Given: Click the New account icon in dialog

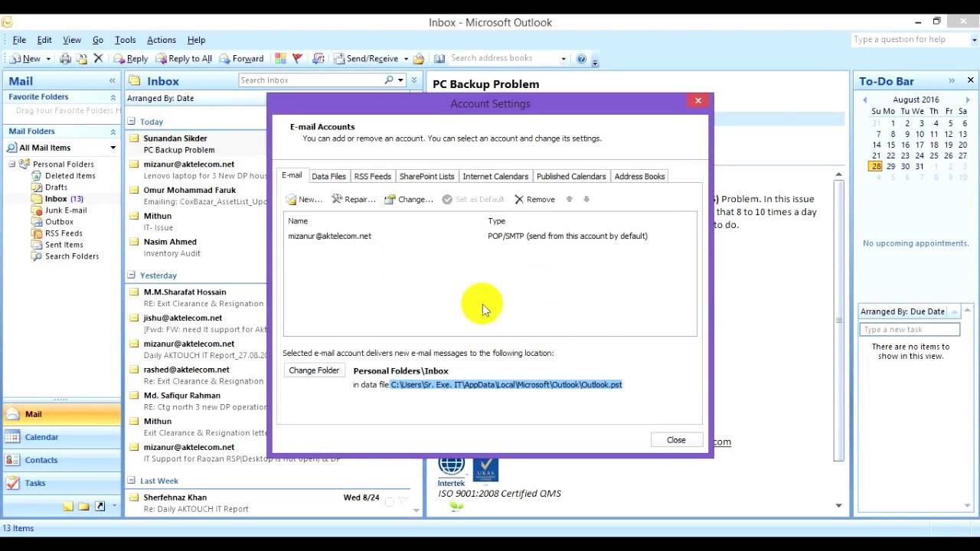Looking at the screenshot, I should [x=291, y=199].
